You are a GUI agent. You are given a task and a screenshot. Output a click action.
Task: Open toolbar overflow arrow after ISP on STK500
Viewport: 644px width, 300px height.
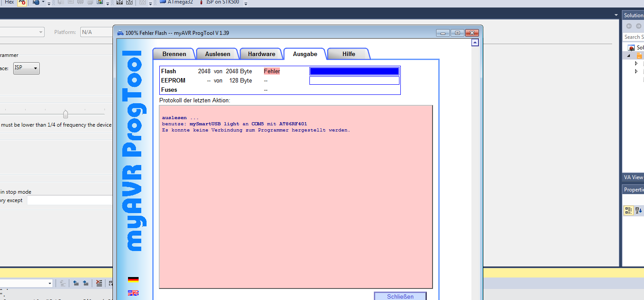(246, 4)
